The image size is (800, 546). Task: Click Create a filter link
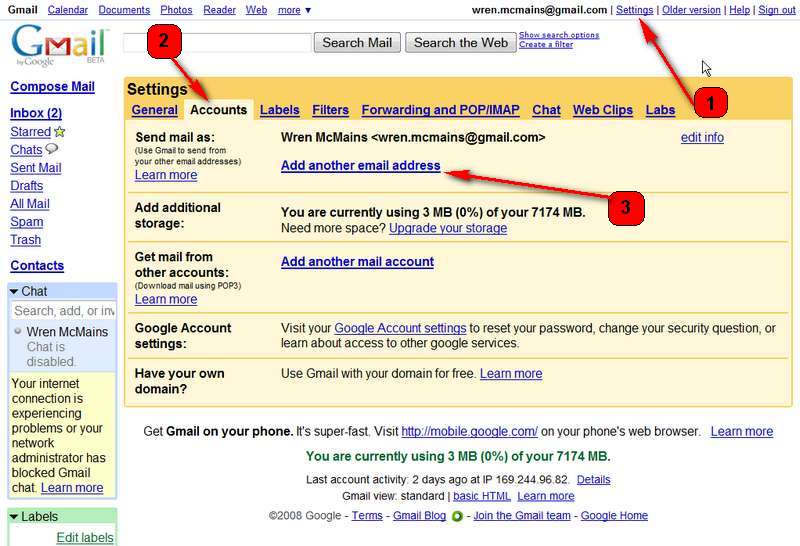point(546,44)
